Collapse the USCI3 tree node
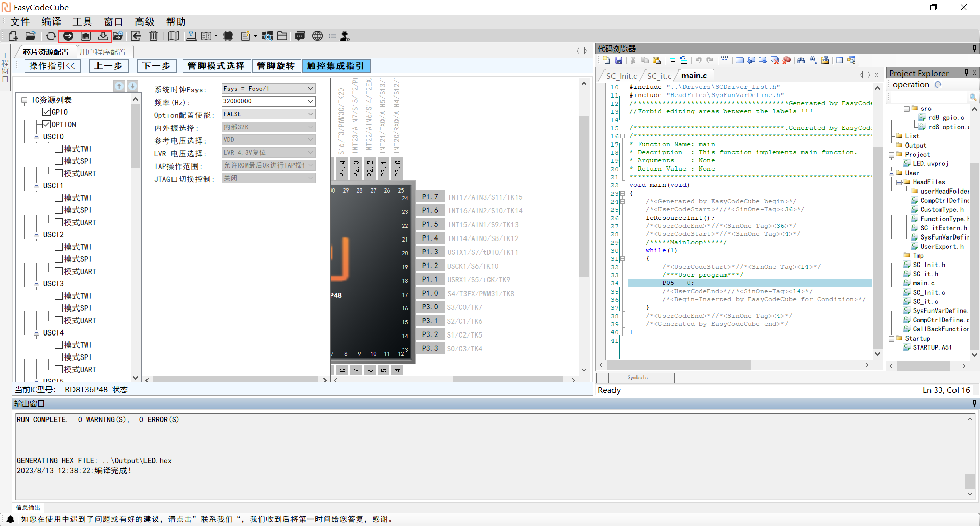 tap(37, 283)
